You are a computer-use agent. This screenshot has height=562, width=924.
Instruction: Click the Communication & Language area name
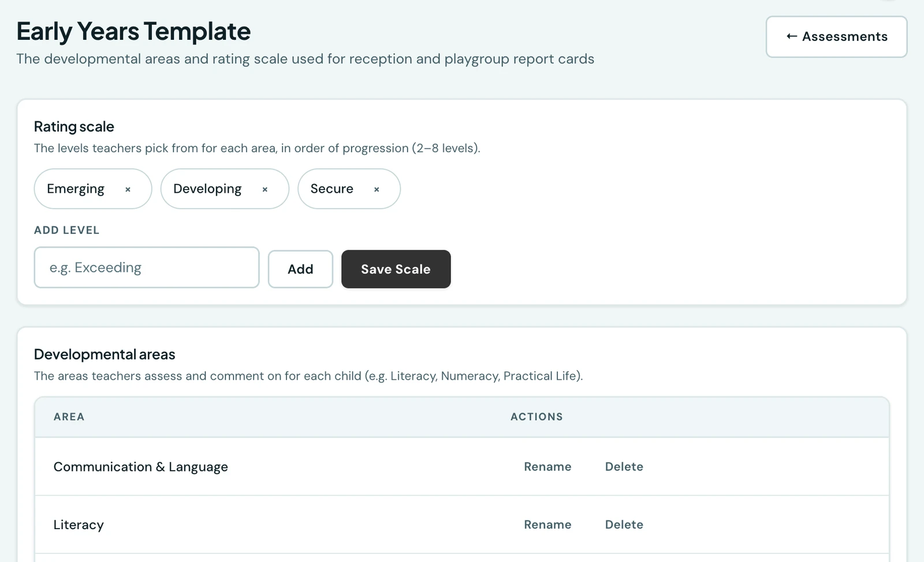tap(140, 467)
